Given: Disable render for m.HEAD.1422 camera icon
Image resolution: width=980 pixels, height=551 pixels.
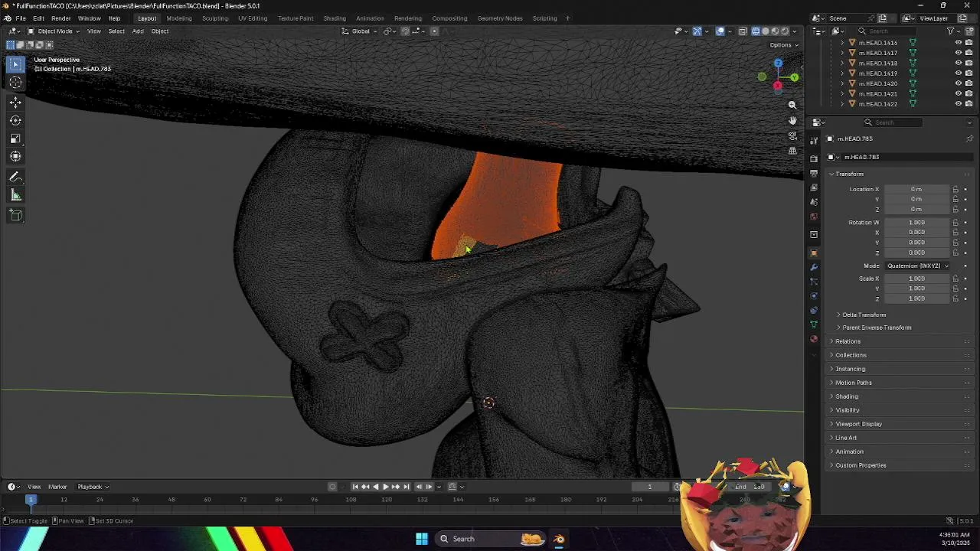Looking at the screenshot, I should 969,104.
